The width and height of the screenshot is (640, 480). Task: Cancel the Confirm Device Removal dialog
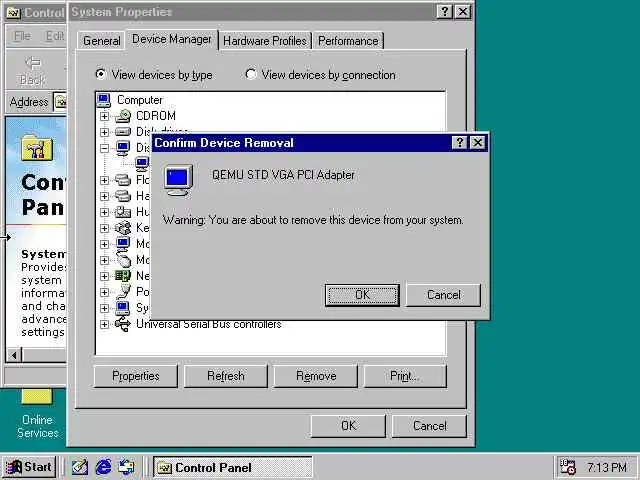(443, 295)
